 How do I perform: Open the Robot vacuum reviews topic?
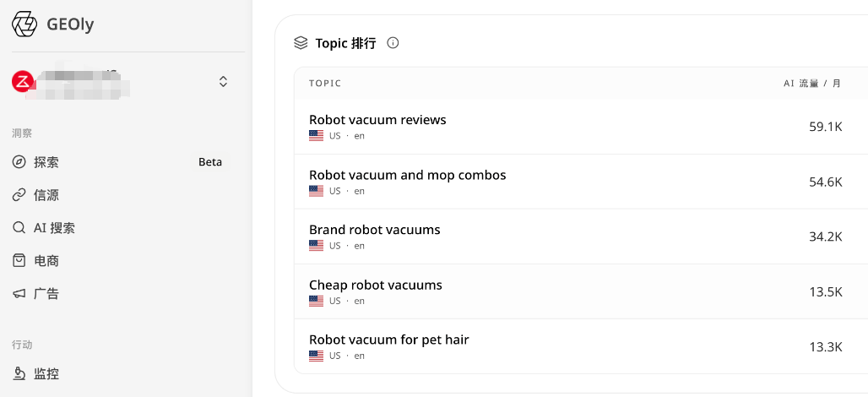pos(377,120)
